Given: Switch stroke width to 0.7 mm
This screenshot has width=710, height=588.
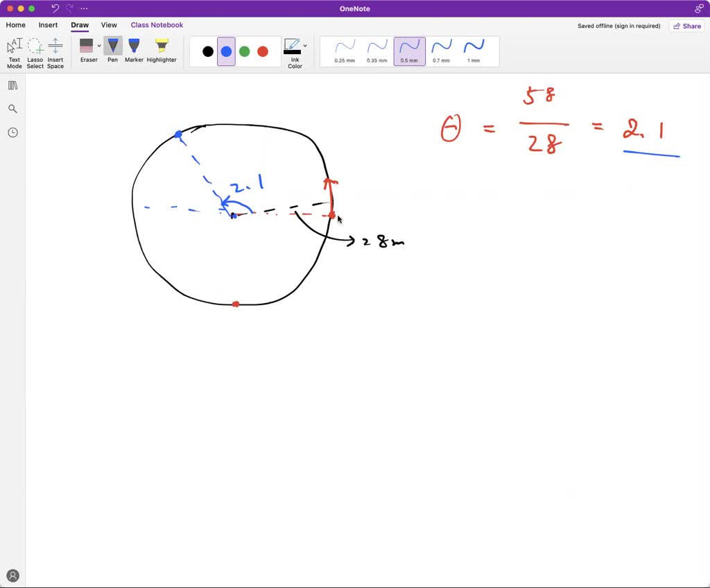Looking at the screenshot, I should click(441, 51).
